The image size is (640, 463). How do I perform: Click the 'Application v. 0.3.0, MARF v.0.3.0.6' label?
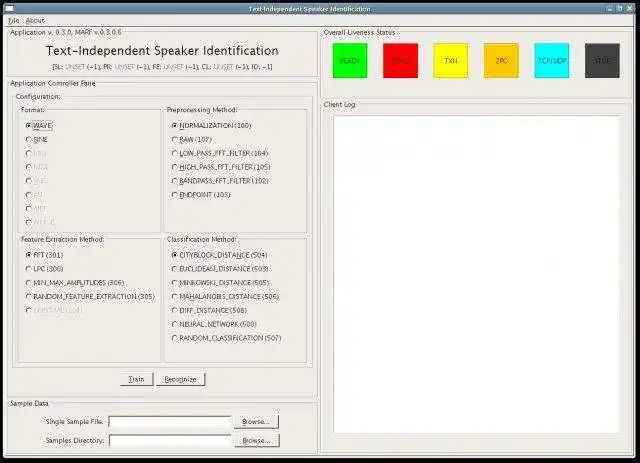[x=66, y=32]
